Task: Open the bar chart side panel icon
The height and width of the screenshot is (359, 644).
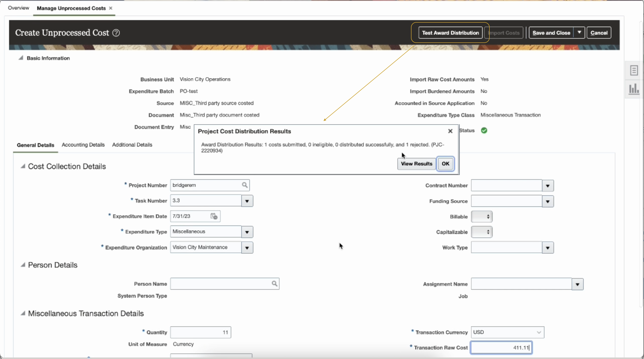Action: 634,89
